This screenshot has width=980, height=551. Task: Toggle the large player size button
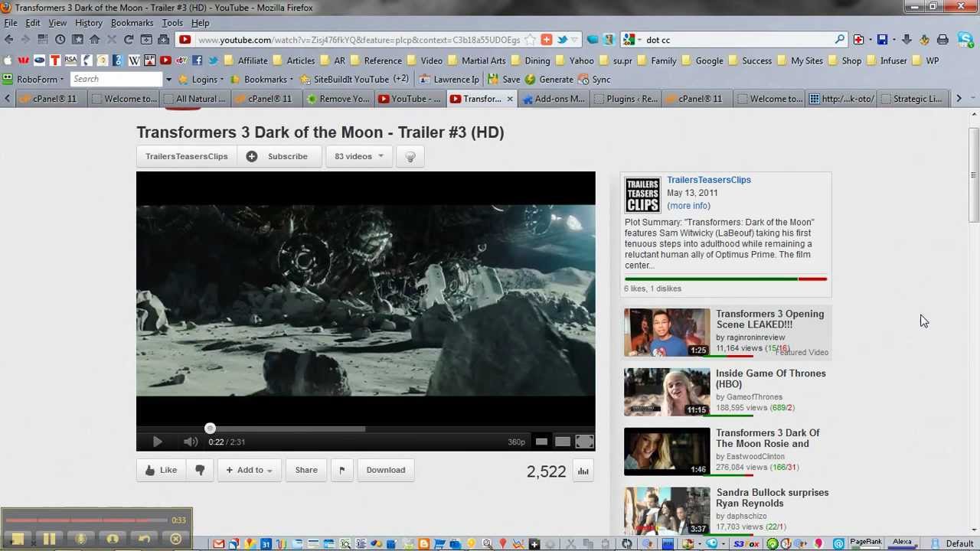[x=563, y=442]
